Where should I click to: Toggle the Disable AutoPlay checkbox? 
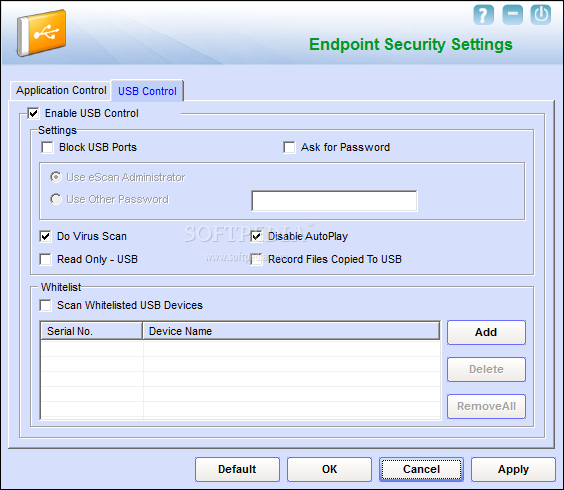(256, 236)
